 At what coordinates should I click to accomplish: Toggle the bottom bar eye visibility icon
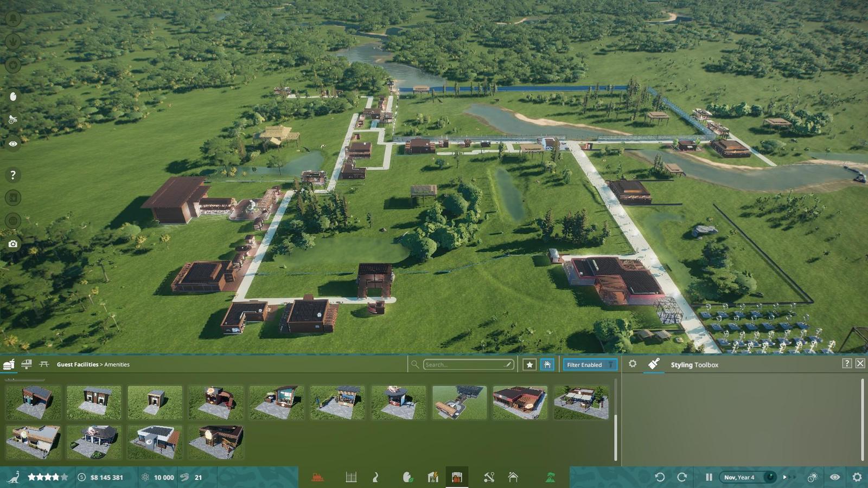coord(835,477)
